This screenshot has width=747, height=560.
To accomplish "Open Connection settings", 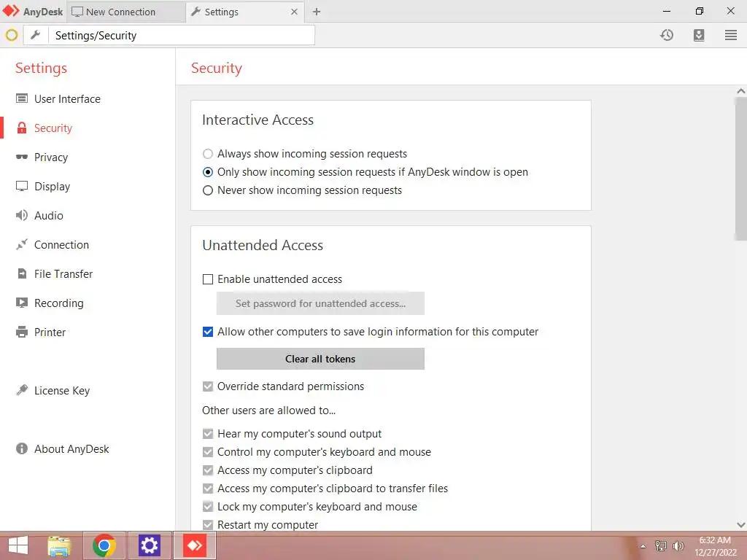I will tap(61, 244).
